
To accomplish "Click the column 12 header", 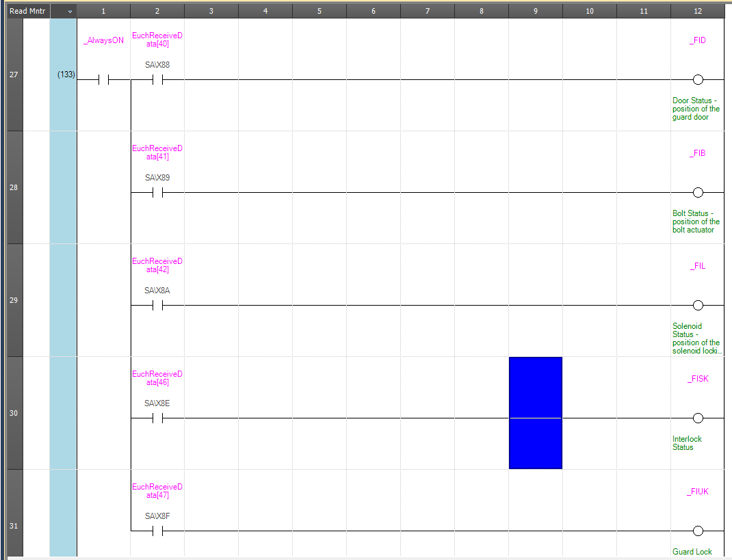I will point(697,12).
